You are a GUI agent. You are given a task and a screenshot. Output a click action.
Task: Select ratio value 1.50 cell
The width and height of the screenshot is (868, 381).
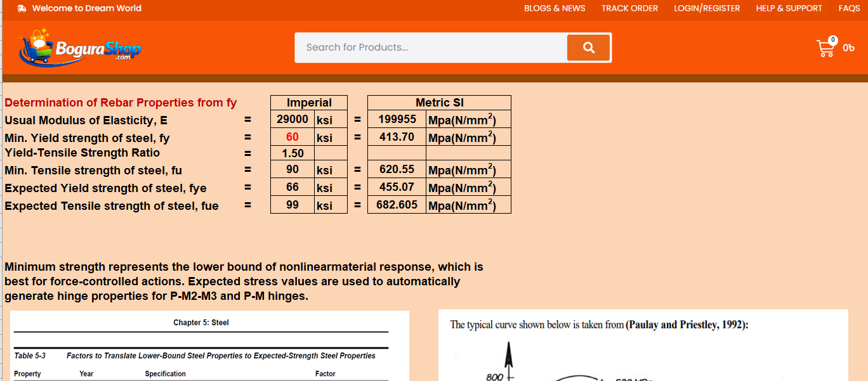pos(293,153)
